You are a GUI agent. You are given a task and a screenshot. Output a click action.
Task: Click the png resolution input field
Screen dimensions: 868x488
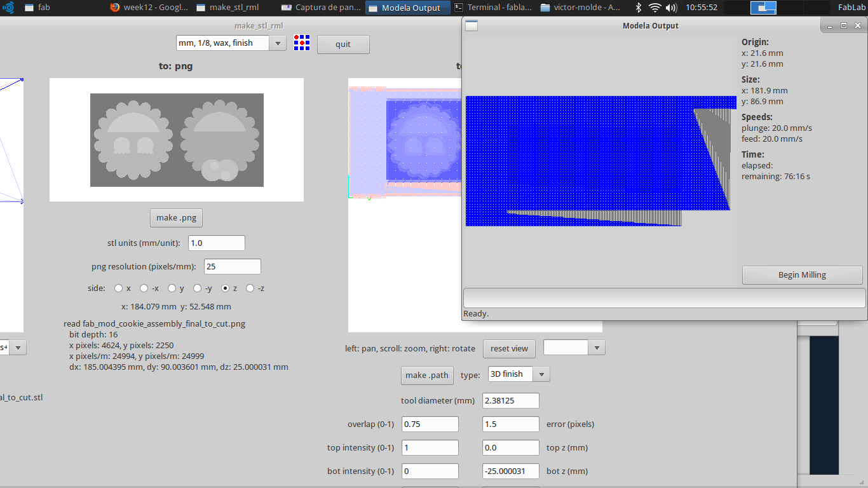pos(232,266)
